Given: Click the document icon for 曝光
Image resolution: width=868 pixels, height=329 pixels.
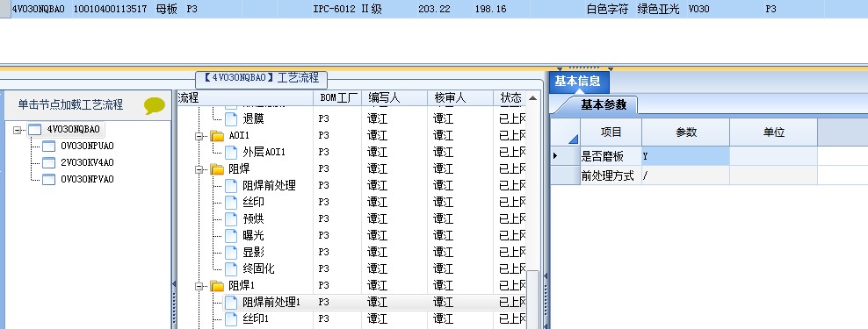Looking at the screenshot, I should [231, 235].
